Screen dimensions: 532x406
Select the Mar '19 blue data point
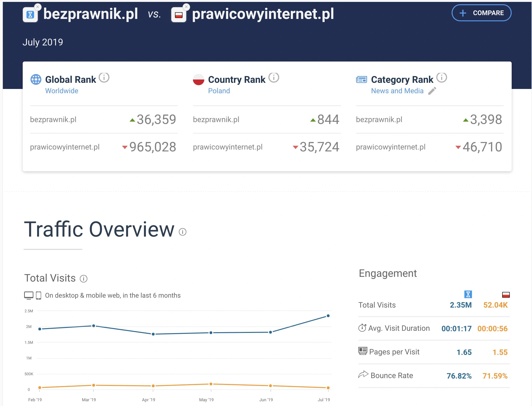click(x=94, y=326)
